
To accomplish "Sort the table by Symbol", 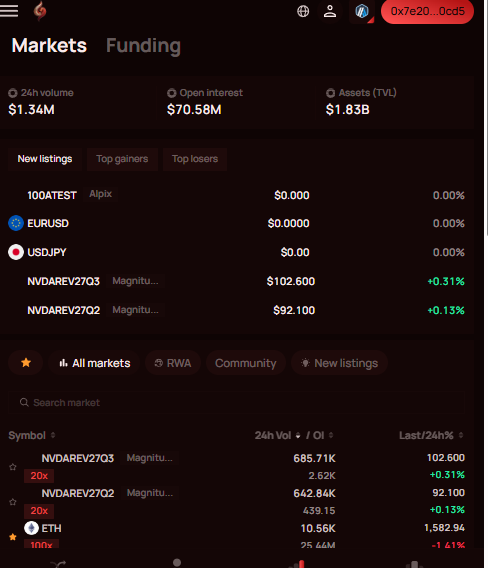I will (x=32, y=435).
